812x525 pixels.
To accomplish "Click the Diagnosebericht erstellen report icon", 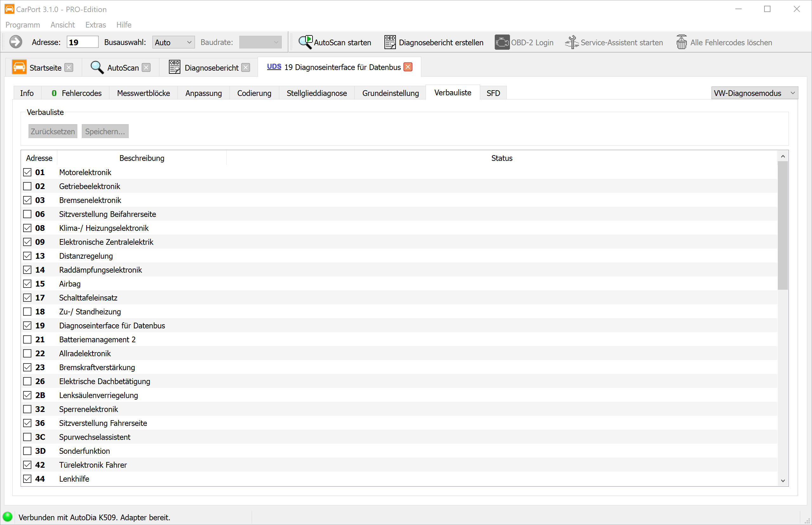I will [390, 42].
